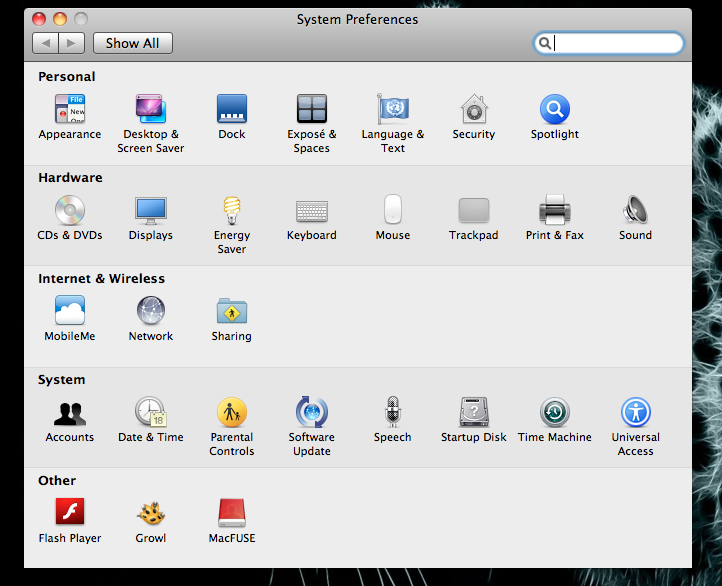Image resolution: width=722 pixels, height=586 pixels.
Task: Click the Hardware section heading
Action: (70, 177)
